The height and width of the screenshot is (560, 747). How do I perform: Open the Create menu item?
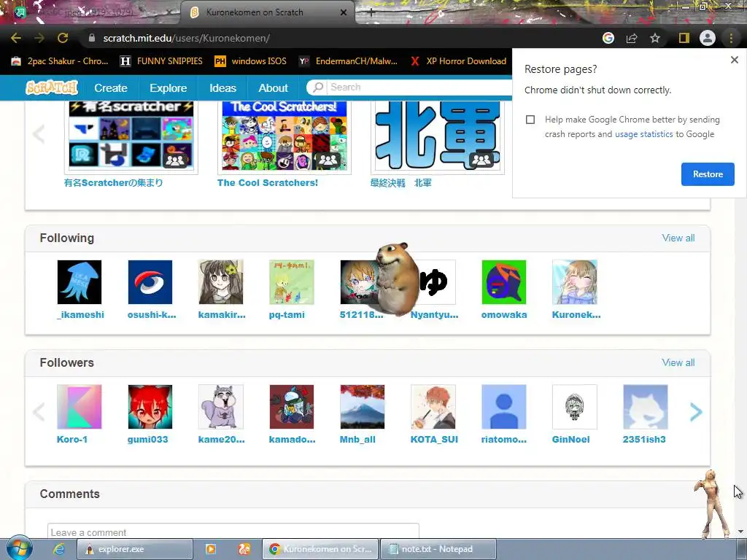pos(111,88)
